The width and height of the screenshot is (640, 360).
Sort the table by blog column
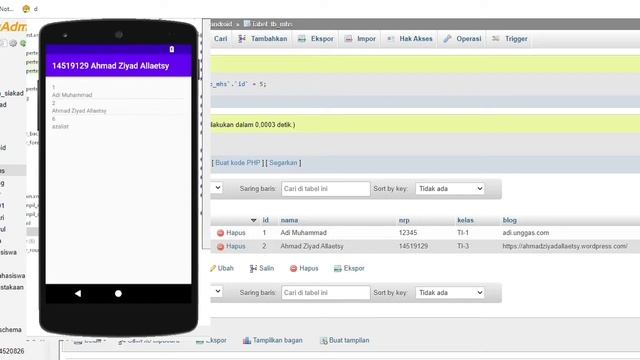pos(509,220)
